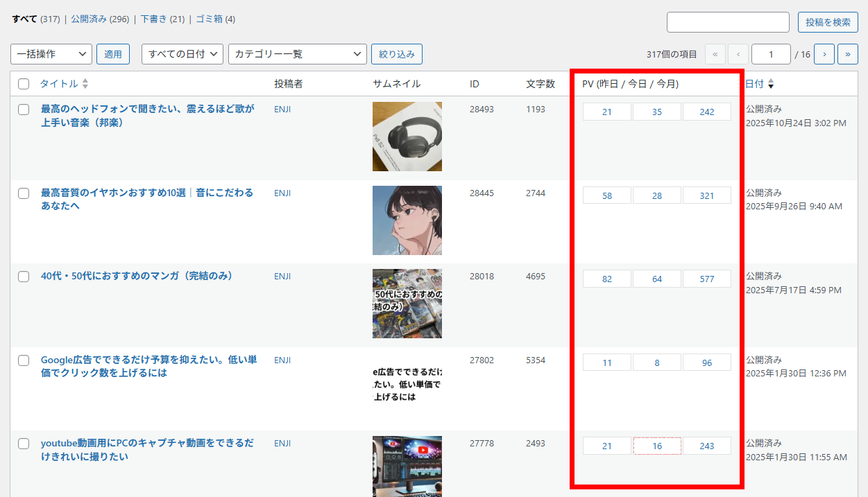This screenshot has height=497, width=868.
Task: Sort posts by title column arrows
Action: click(85, 84)
